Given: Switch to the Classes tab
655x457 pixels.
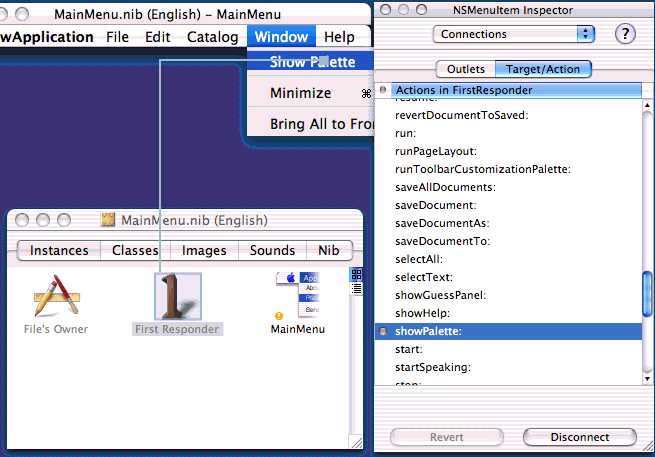Looking at the screenshot, I should 135,250.
